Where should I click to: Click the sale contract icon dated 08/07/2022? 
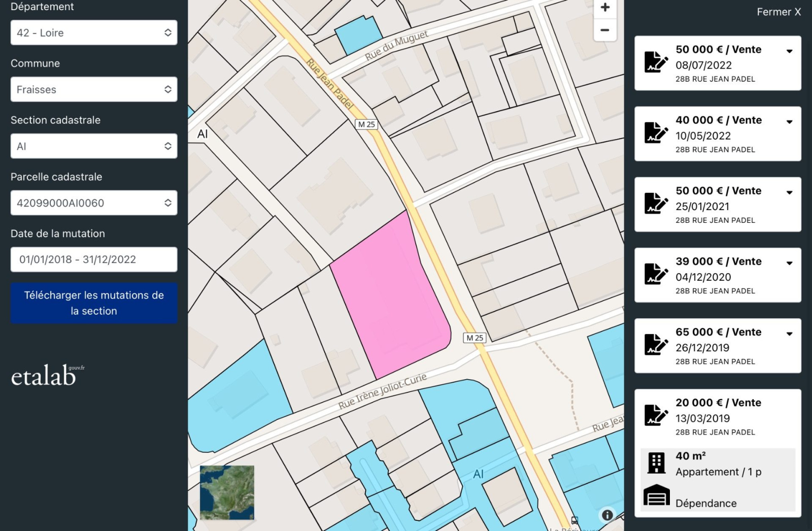(x=656, y=63)
